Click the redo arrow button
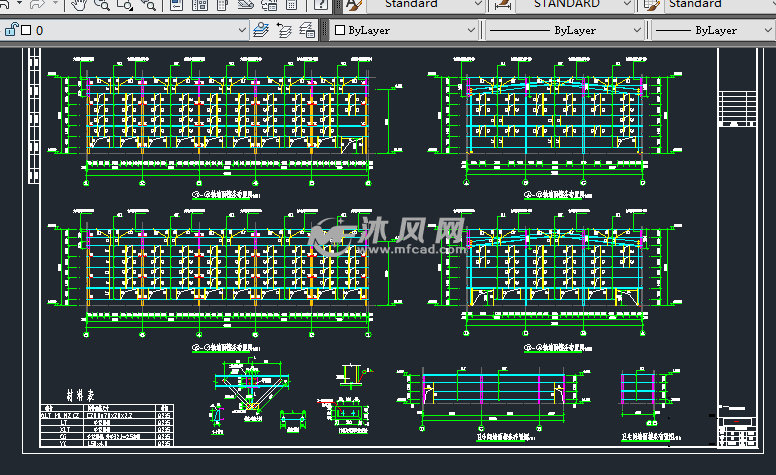 (37, 5)
